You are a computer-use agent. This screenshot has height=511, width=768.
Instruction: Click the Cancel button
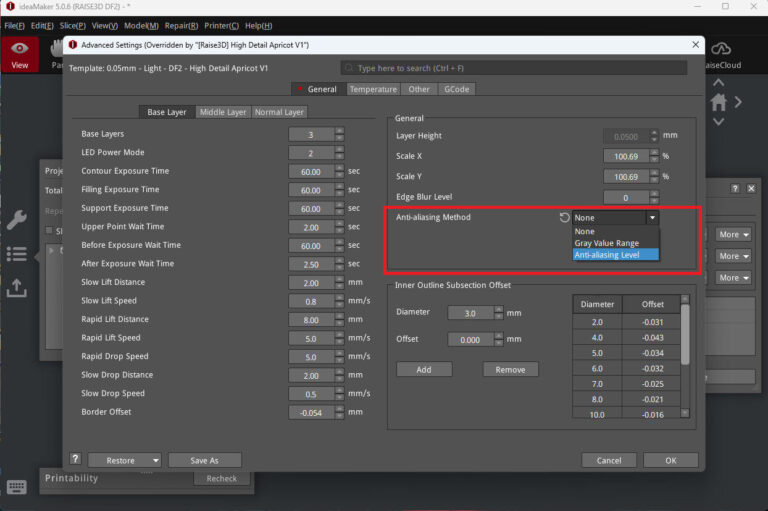pyautogui.click(x=609, y=461)
